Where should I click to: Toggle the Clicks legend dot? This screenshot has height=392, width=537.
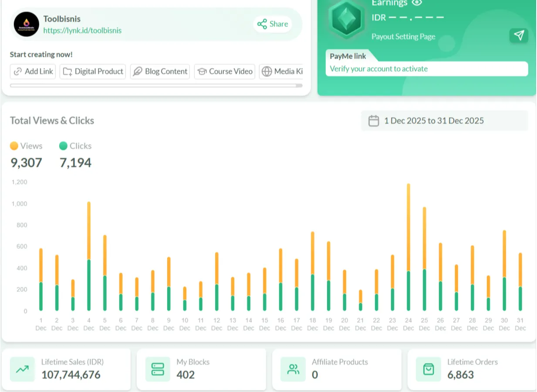pos(64,146)
